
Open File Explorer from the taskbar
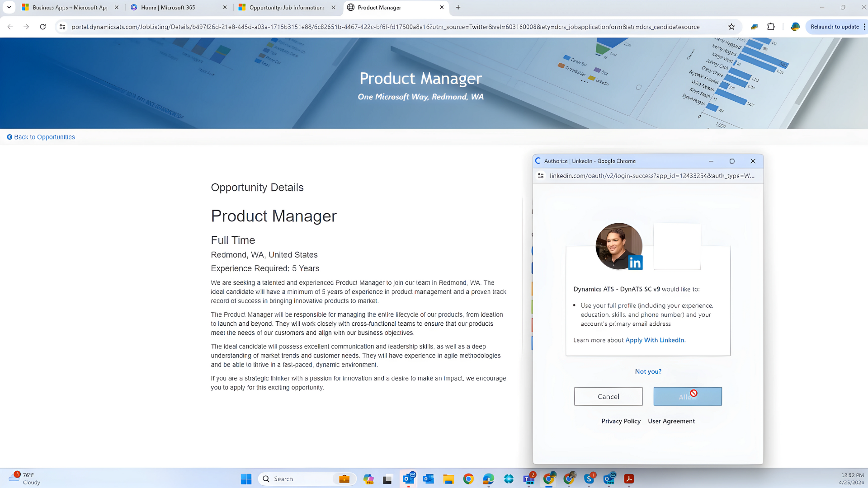448,479
